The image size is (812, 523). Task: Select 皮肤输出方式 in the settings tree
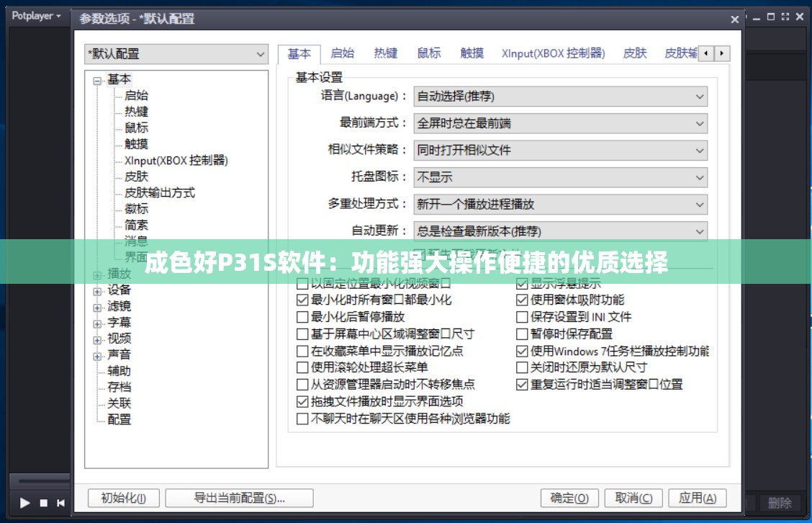pos(160,192)
